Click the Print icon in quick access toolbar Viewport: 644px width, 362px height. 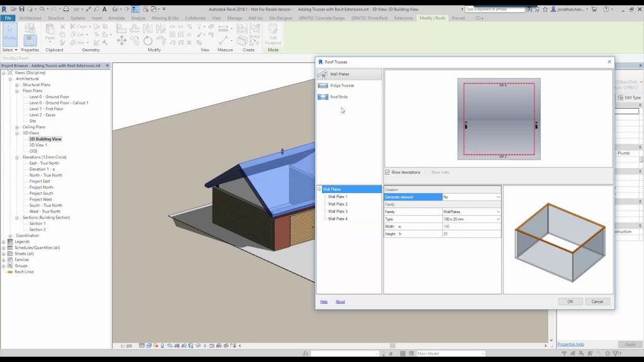pos(65,9)
